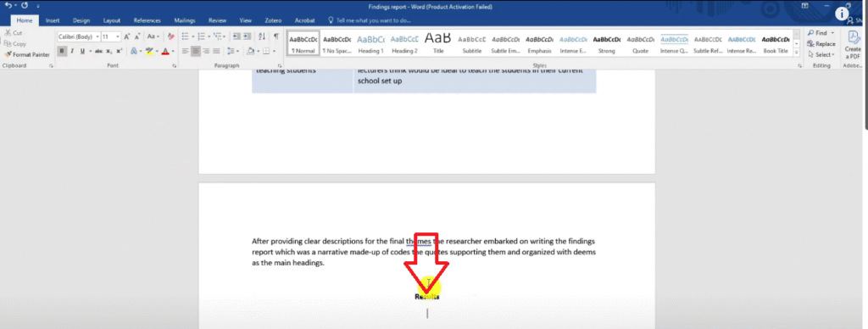868x329 pixels.
Task: Apply the Heading 1 style
Action: pos(371,43)
